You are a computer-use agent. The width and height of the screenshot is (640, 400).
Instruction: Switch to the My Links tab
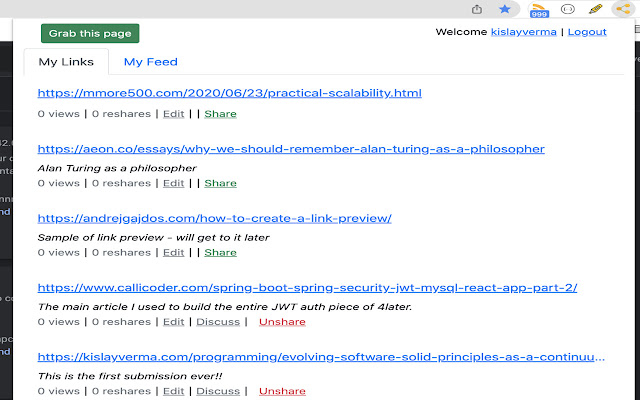click(66, 62)
